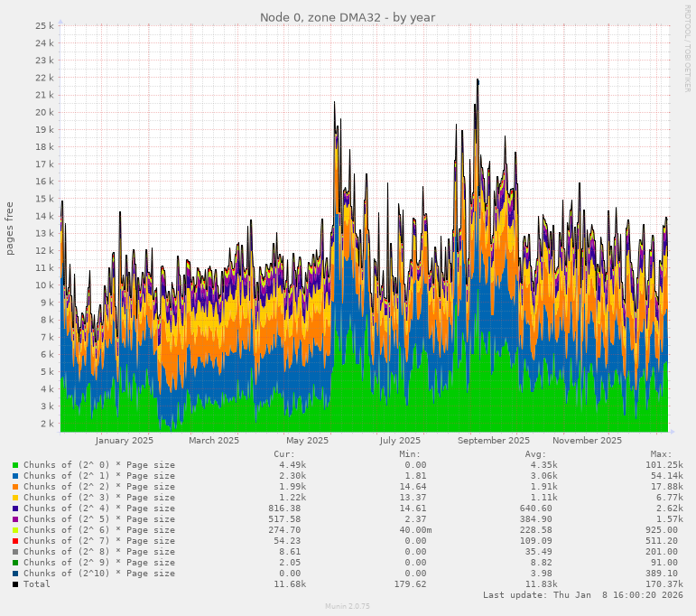The height and width of the screenshot is (616, 696).
Task: Click legend label 'Chunks of (2^ 1) * Page size'
Action: 99,476
